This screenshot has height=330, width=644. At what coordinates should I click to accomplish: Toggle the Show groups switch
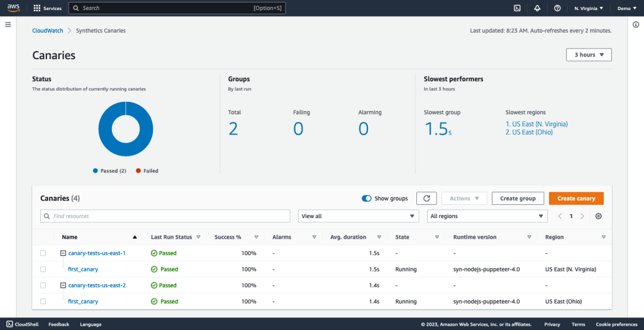pyautogui.click(x=367, y=198)
